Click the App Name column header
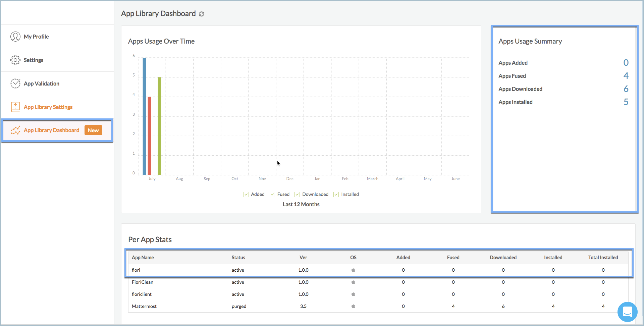This screenshot has width=644, height=326. 143,258
